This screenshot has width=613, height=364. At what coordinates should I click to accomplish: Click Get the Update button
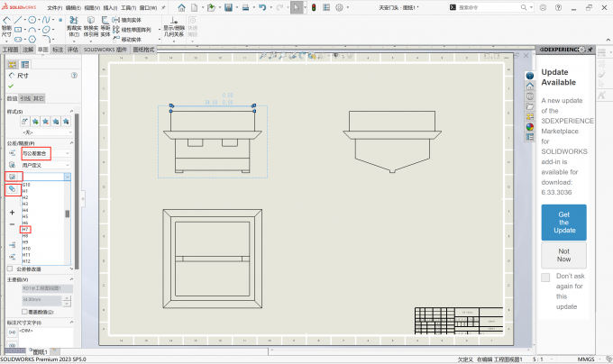tap(563, 223)
